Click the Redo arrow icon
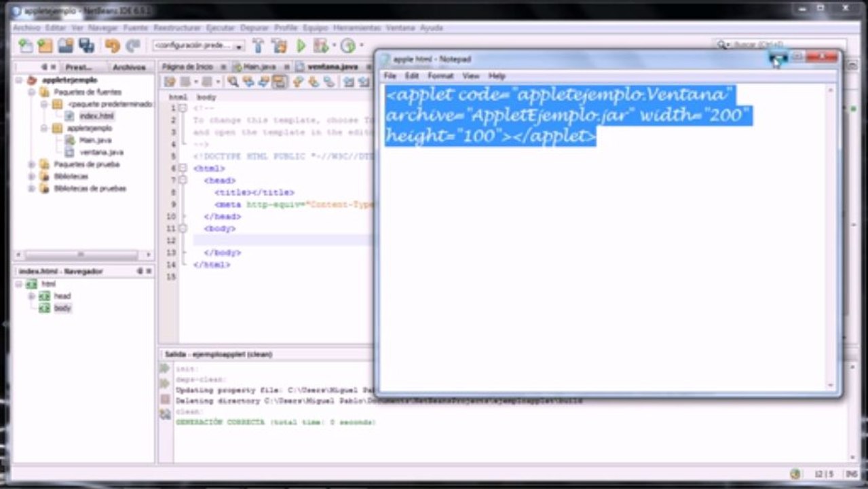This screenshot has width=868, height=489. point(133,46)
